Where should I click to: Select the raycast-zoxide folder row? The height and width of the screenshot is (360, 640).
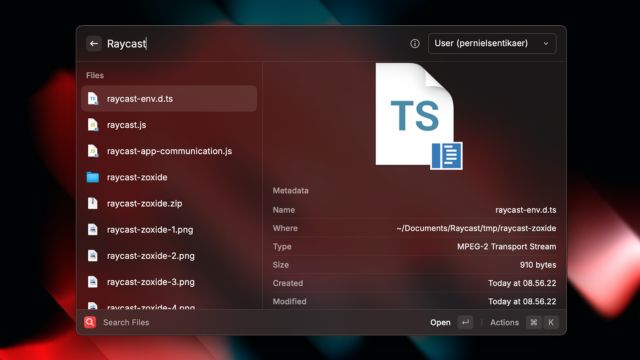click(x=169, y=177)
